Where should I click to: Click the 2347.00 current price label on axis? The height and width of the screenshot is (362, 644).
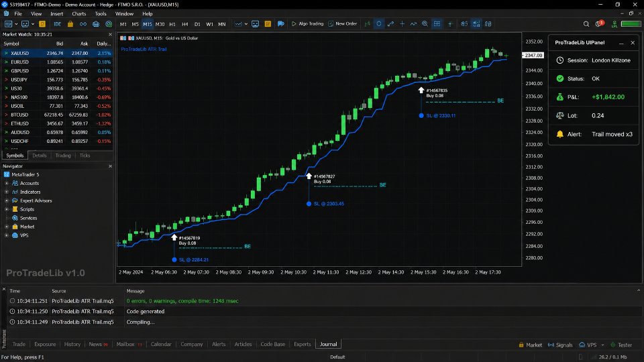tap(533, 55)
